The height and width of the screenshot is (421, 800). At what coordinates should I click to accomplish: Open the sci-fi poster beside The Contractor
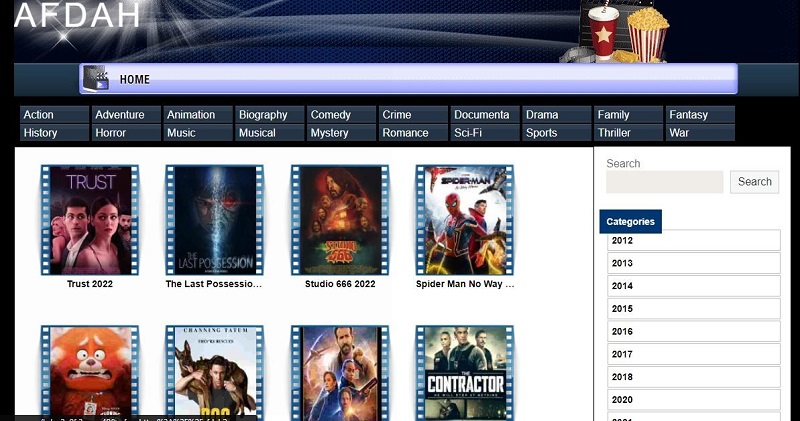340,373
